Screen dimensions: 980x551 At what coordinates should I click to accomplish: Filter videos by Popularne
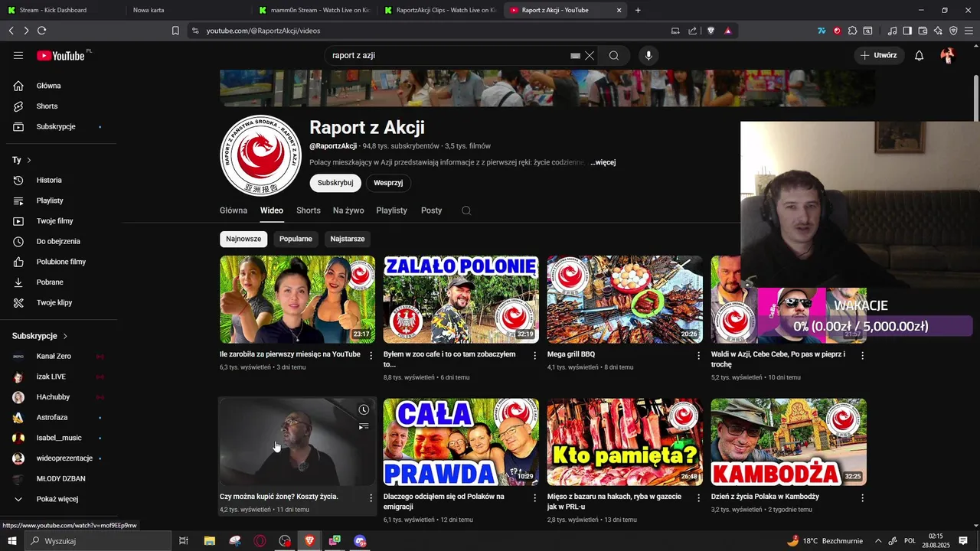(296, 239)
